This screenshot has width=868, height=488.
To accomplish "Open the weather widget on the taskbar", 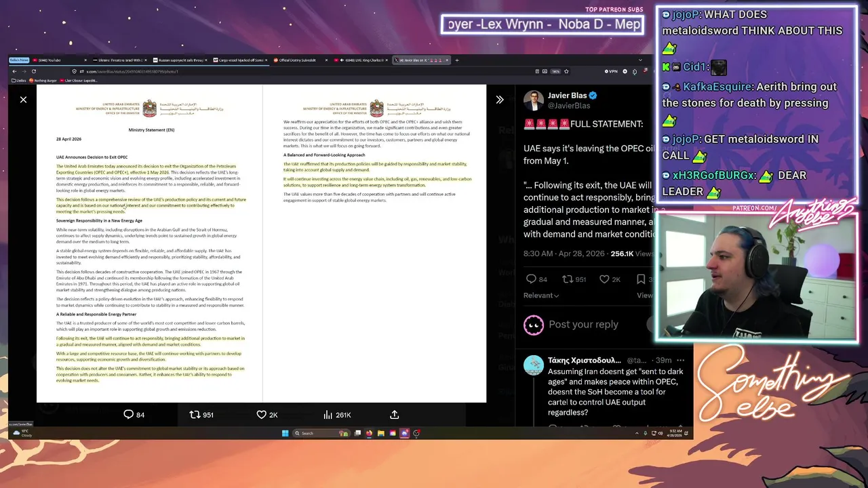I will click(x=23, y=433).
